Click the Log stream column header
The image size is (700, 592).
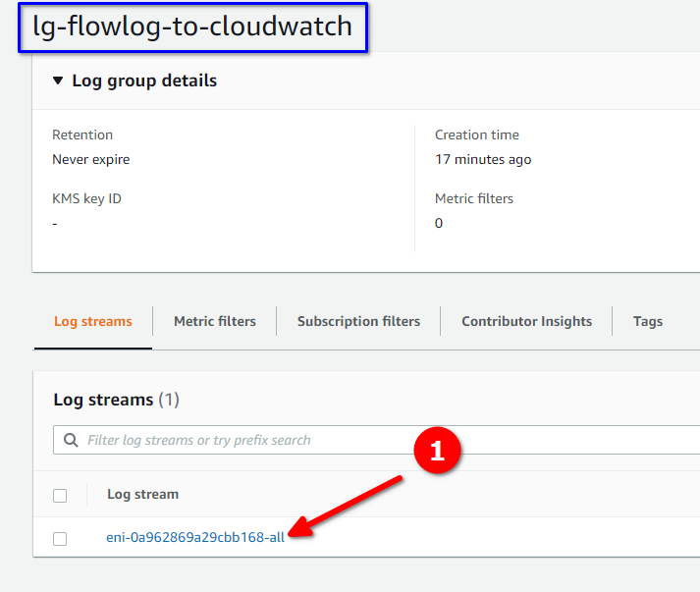coord(143,494)
